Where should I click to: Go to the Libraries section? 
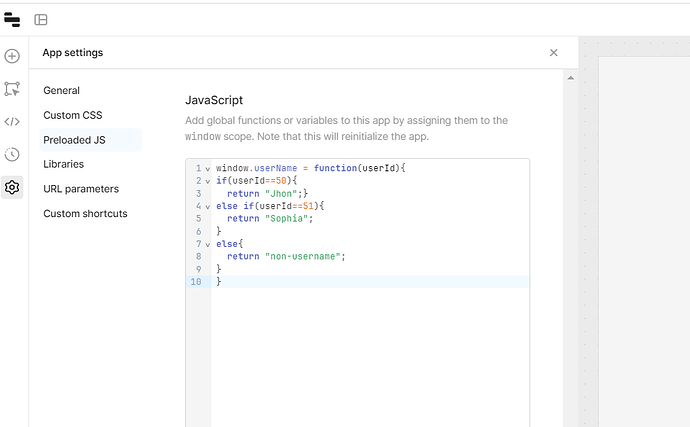[64, 164]
